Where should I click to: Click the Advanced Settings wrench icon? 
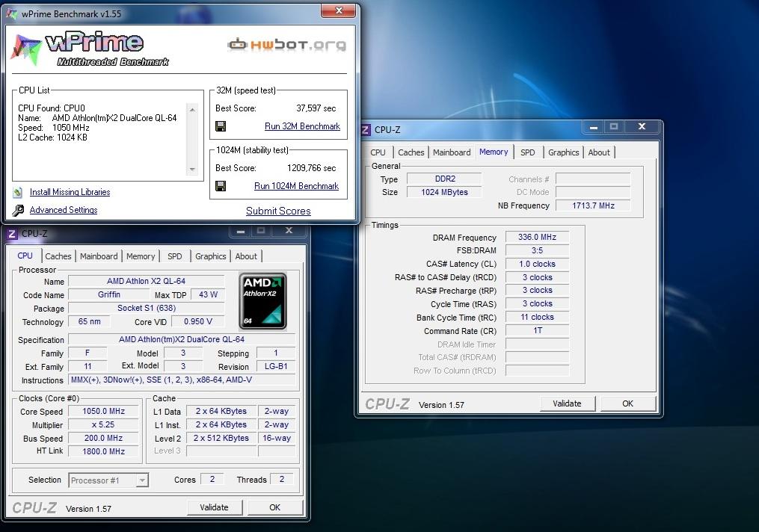coord(18,211)
